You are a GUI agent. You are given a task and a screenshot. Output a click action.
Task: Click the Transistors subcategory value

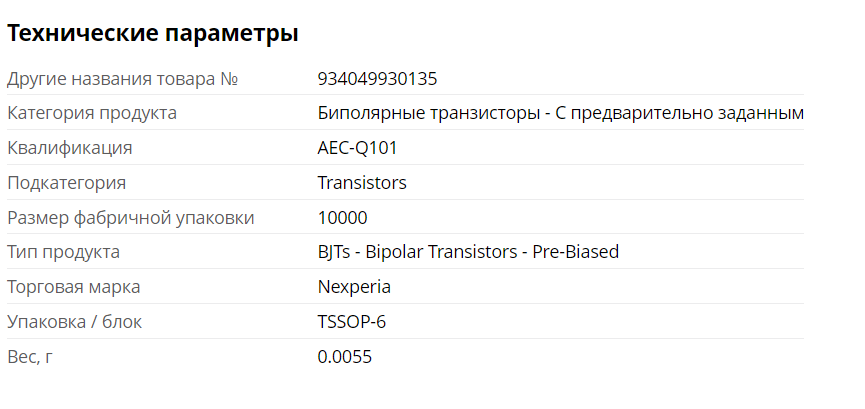(x=362, y=183)
